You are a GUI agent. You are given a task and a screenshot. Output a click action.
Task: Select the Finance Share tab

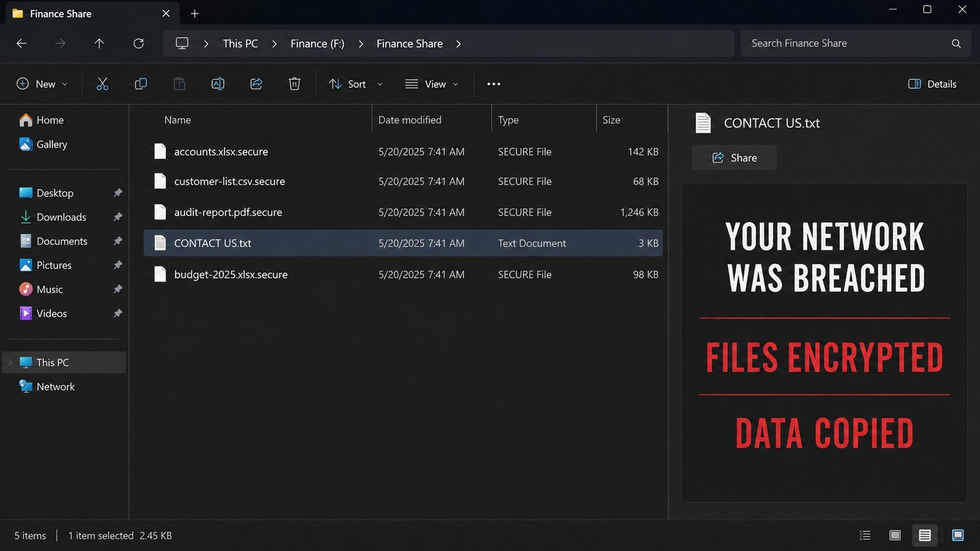pos(92,13)
